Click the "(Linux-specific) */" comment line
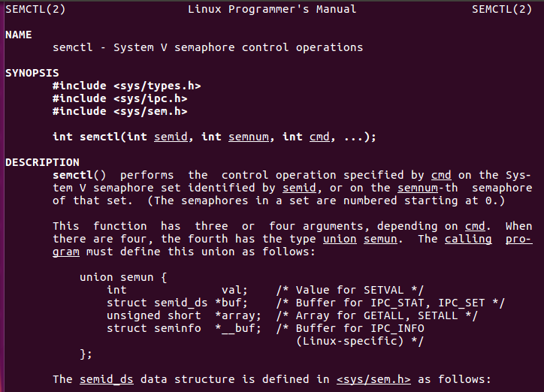544x392 pixels. [359, 341]
